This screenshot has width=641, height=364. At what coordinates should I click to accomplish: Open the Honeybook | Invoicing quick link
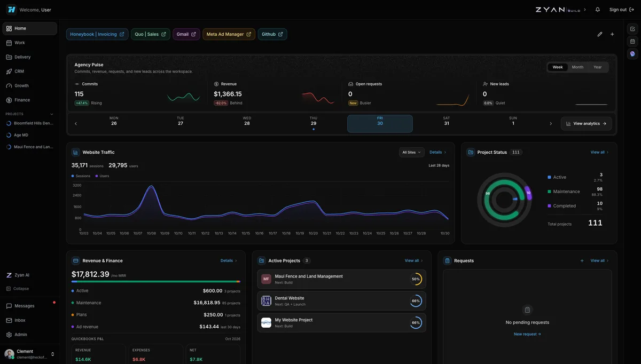click(x=97, y=34)
